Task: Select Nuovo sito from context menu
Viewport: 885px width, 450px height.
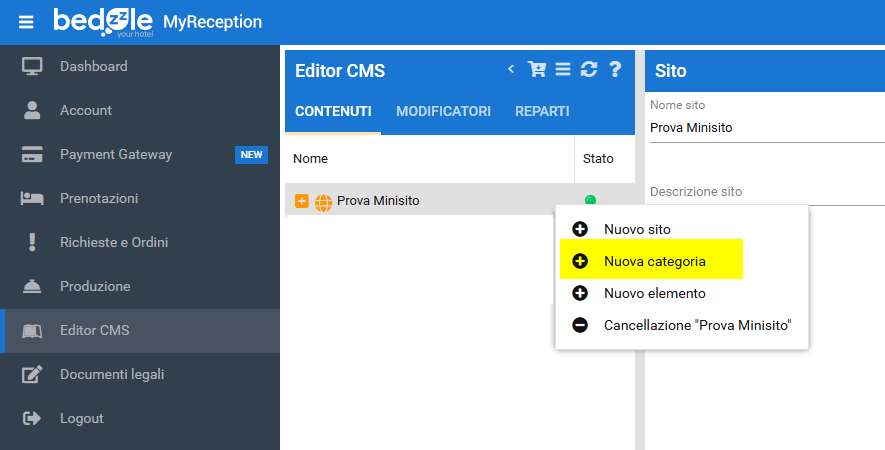Action: click(636, 229)
